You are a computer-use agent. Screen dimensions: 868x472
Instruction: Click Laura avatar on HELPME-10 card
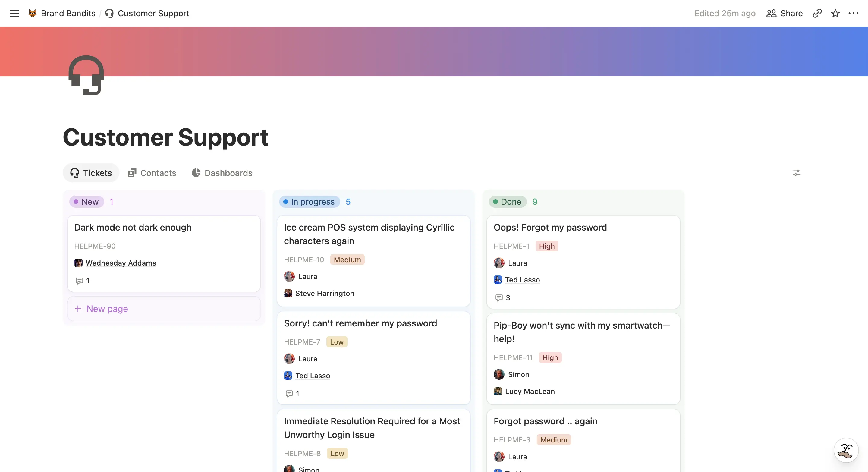(x=289, y=276)
